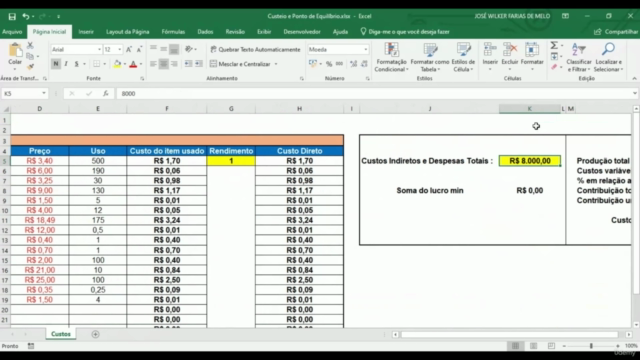
Task: Align text to the left
Action: 153,64
